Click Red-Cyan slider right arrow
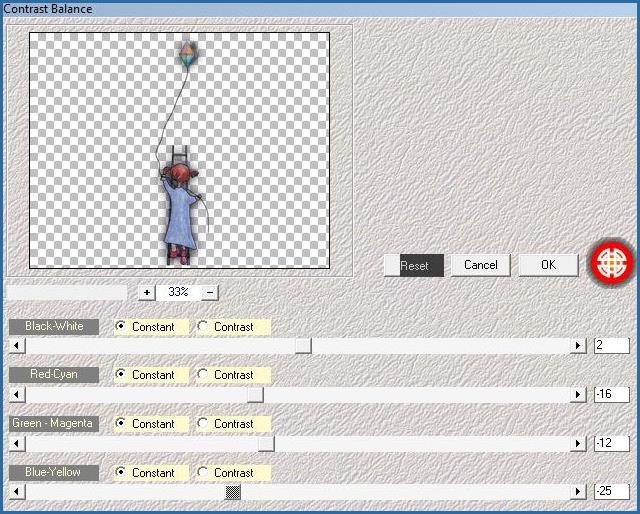The height and width of the screenshot is (514, 640). click(x=577, y=395)
